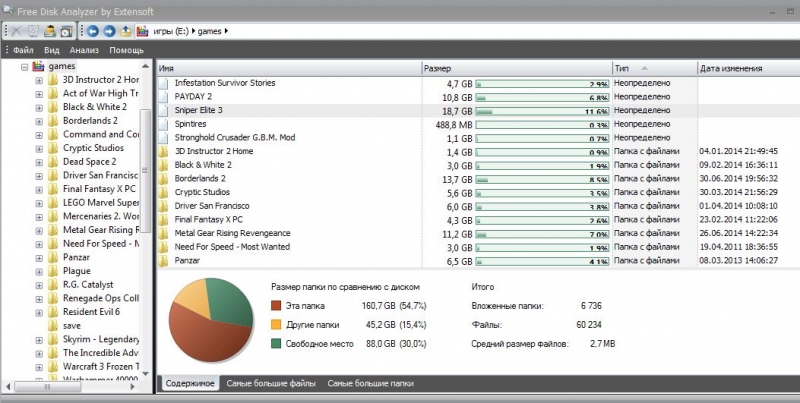This screenshot has height=403, width=800.
Task: Go forward with the blue right arrow
Action: [x=109, y=31]
